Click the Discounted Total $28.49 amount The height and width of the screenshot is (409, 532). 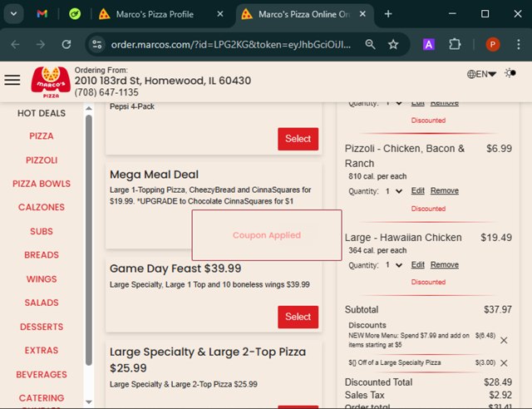pos(498,382)
